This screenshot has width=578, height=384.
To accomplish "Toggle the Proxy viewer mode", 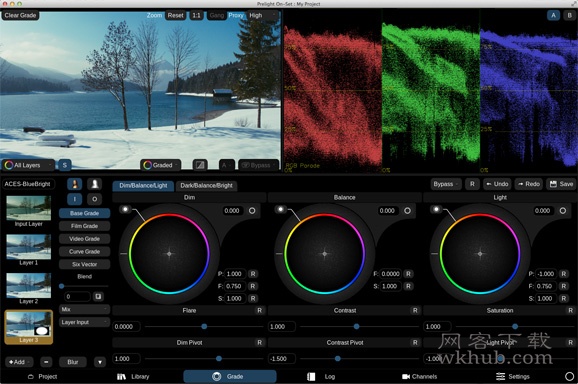I will [x=236, y=15].
